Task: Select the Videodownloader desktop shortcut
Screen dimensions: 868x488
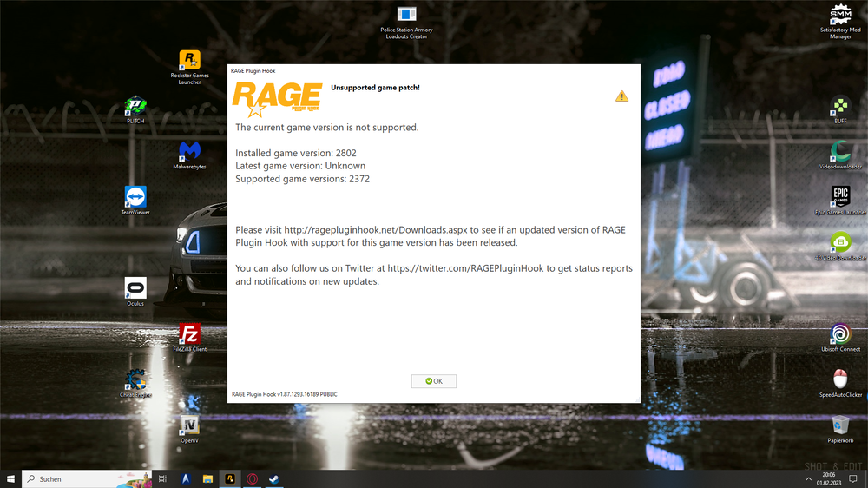Action: pos(840,155)
